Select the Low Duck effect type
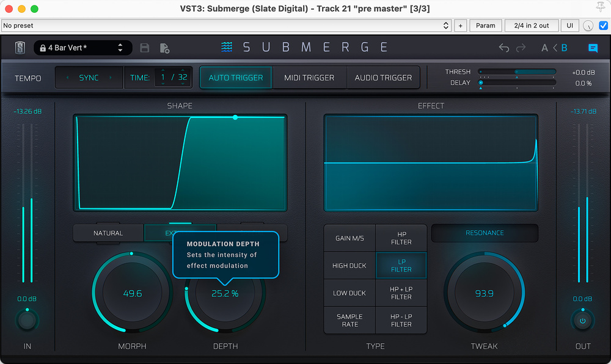Viewport: 611px width, 364px height. pyautogui.click(x=349, y=293)
